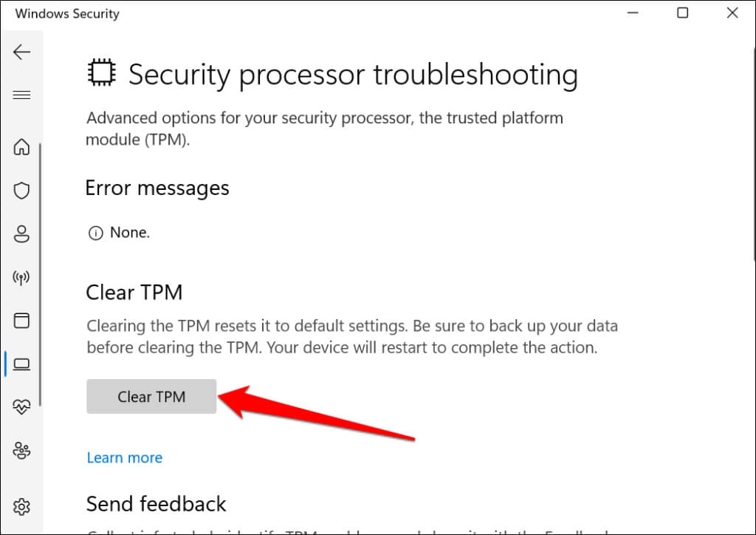The height and width of the screenshot is (535, 756).
Task: Click the security processor chip icon
Action: point(100,75)
